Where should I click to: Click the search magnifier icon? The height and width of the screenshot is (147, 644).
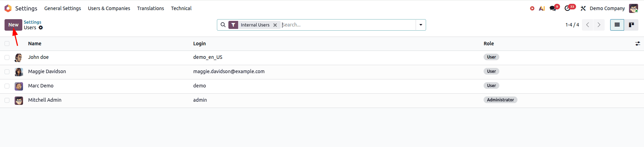click(x=223, y=25)
